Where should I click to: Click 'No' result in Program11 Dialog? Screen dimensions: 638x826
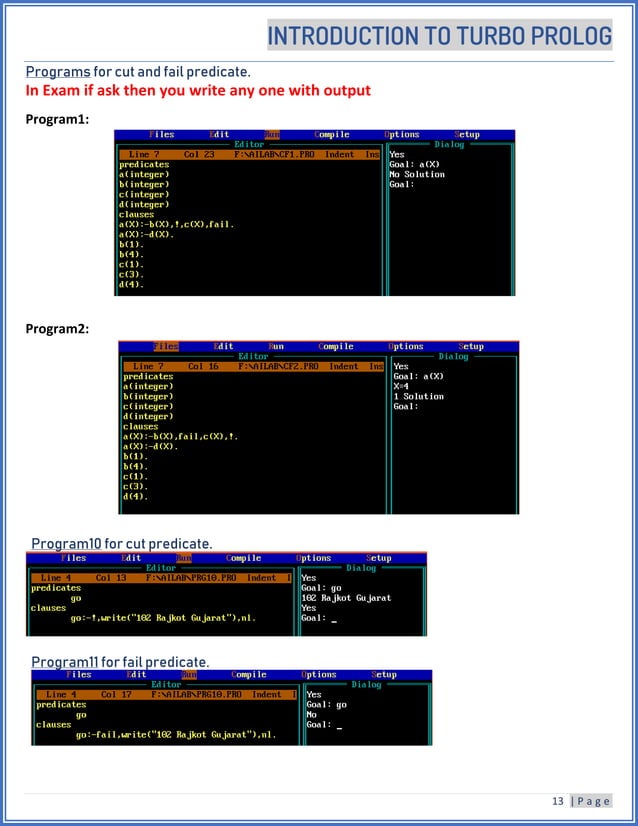click(311, 714)
